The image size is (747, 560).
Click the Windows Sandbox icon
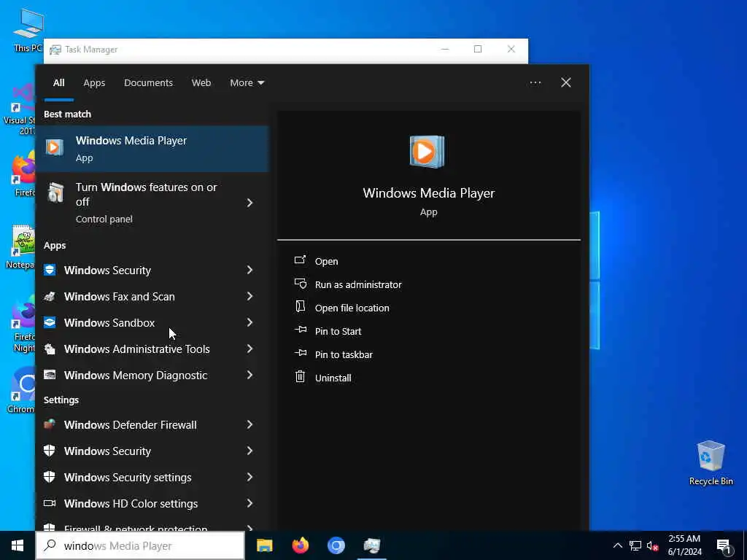click(50, 322)
